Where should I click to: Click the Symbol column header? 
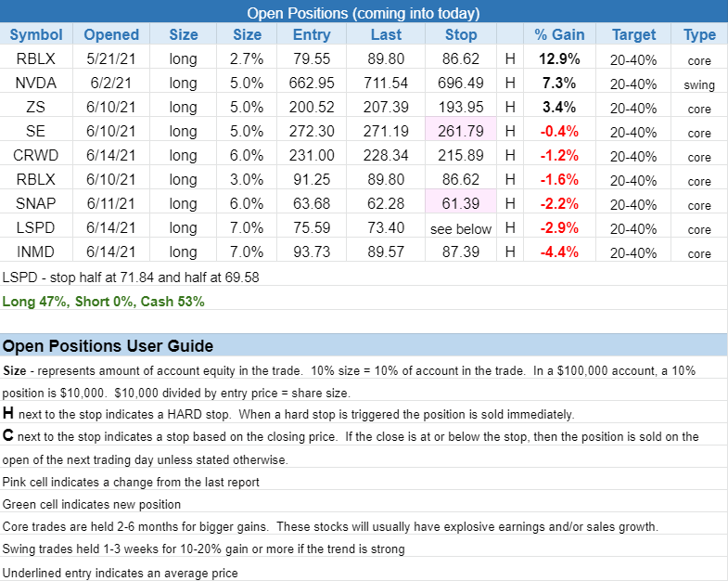coord(36,34)
